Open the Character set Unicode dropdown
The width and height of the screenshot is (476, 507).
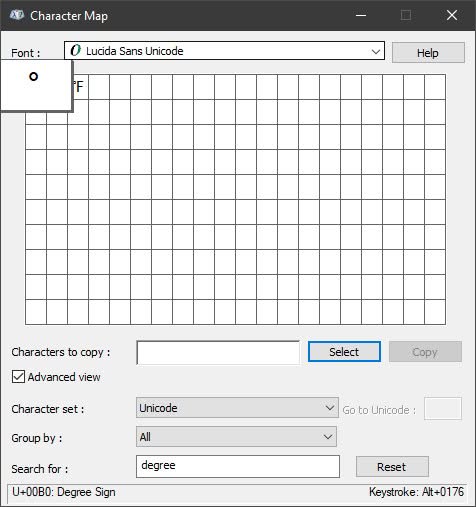point(237,408)
